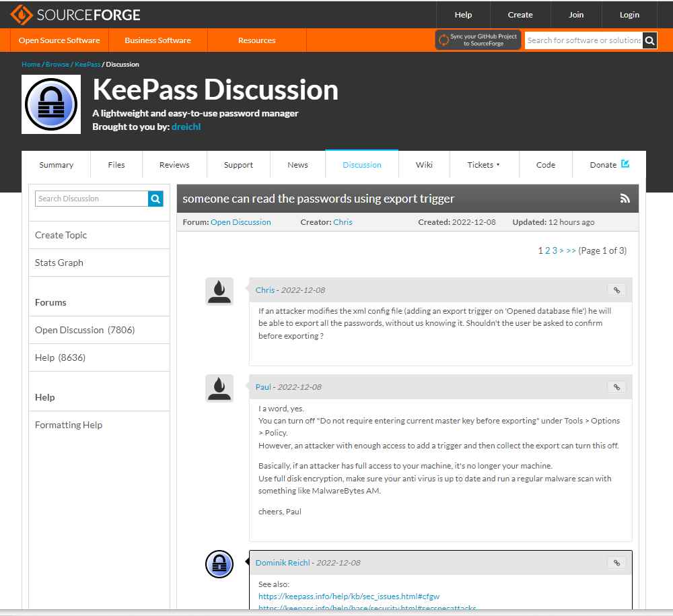The height and width of the screenshot is (616, 673).
Task: Click the Donate tab with external icon
Action: (609, 165)
